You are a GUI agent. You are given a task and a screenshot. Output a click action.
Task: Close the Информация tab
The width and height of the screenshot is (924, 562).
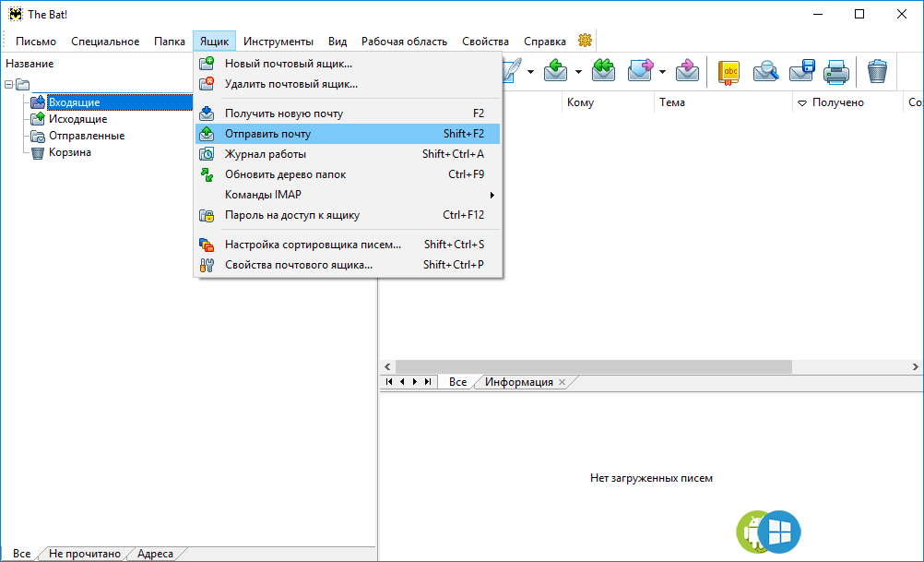(x=562, y=382)
